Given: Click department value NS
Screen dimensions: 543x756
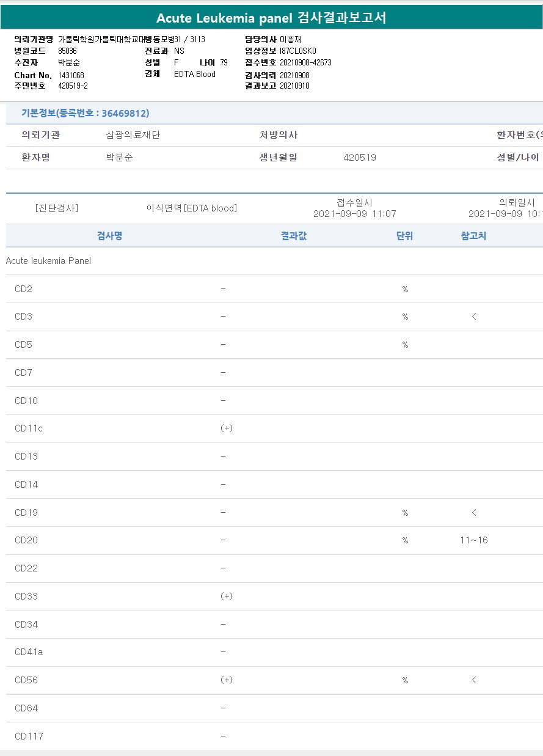Looking at the screenshot, I should (x=179, y=51).
